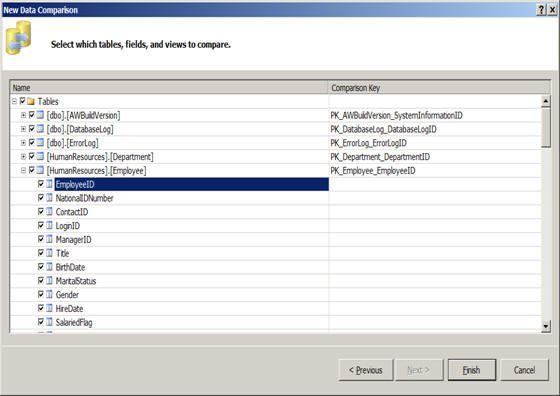Image resolution: width=560 pixels, height=396 pixels.
Task: Click the Gender column icon
Action: [49, 294]
